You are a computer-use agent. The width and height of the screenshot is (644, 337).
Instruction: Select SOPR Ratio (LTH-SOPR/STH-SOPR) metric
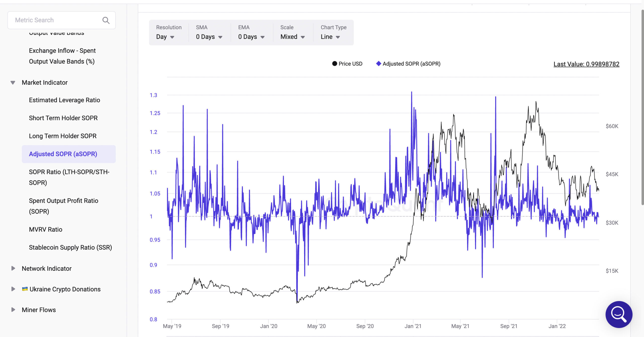coord(69,177)
